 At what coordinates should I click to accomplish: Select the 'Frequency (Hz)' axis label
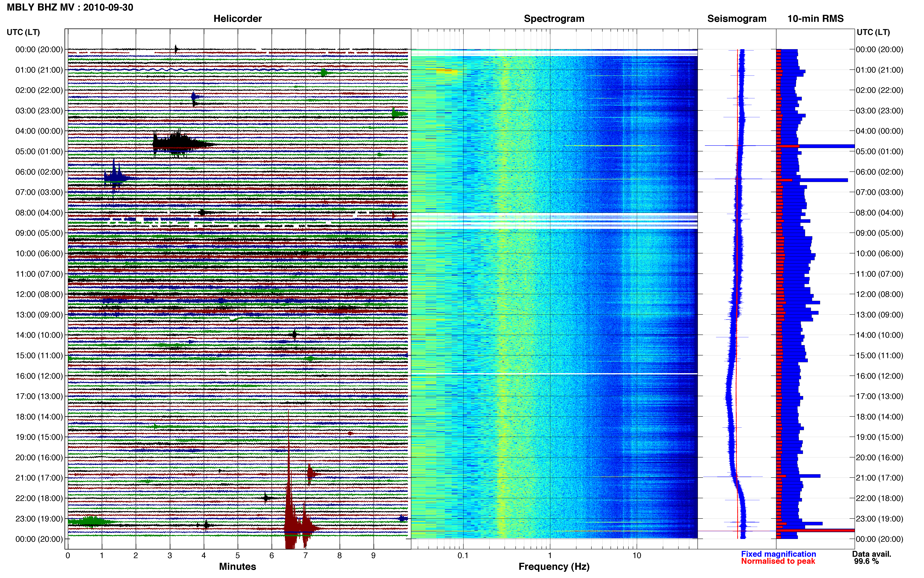click(x=554, y=566)
